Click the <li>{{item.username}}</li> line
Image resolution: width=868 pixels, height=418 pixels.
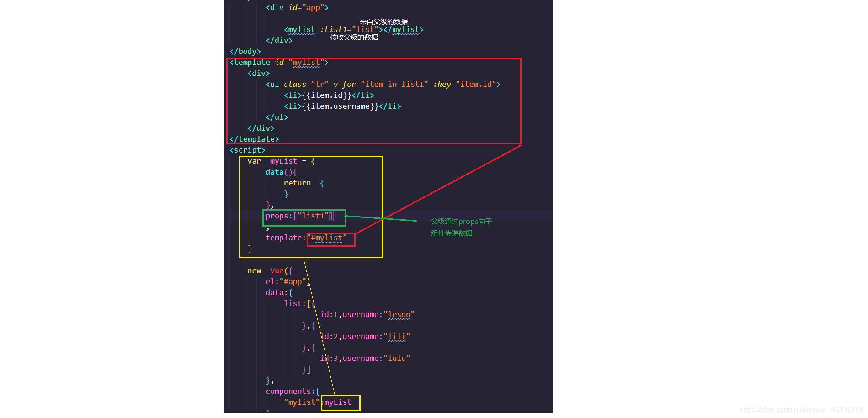[x=342, y=106]
